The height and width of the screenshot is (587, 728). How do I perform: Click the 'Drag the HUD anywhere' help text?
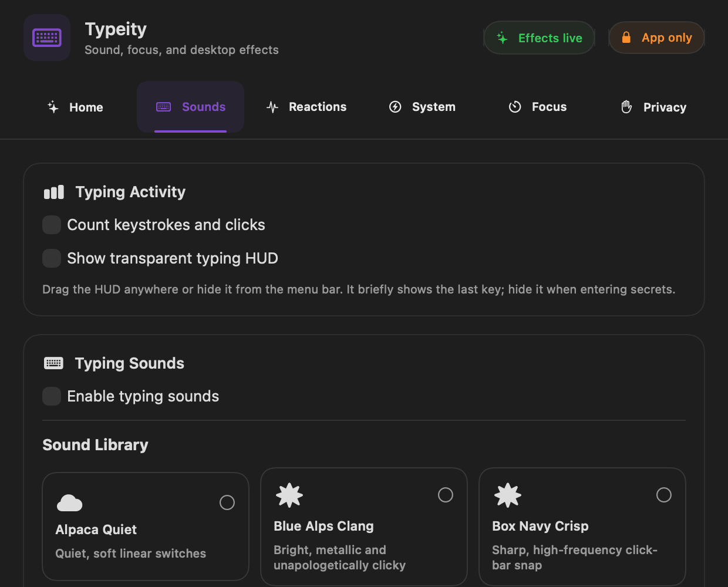coord(359,289)
